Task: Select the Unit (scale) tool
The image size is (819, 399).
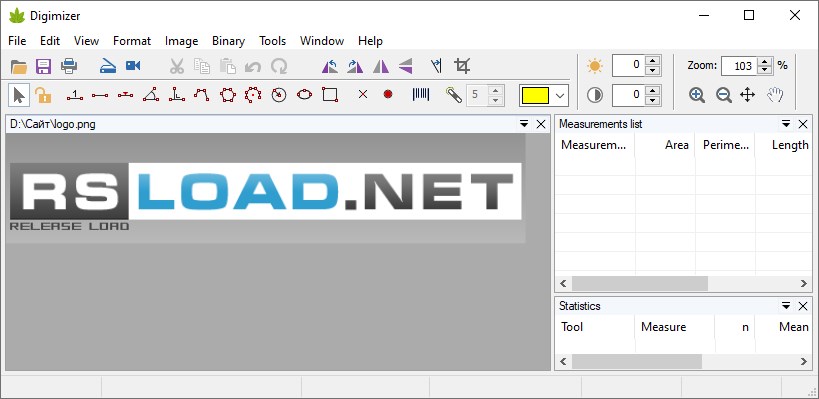Action: coord(75,95)
